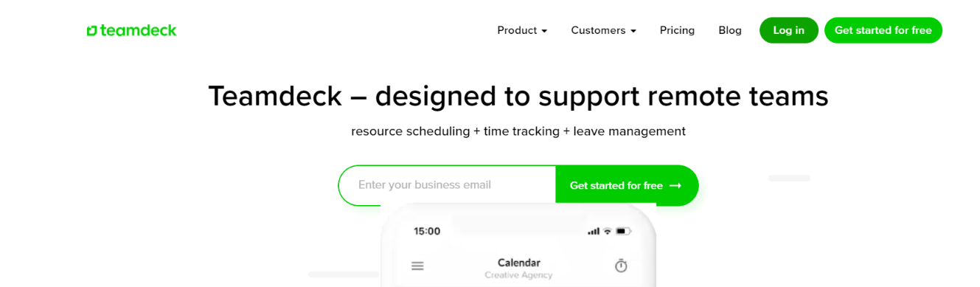
Task: Click Get started for free beside email field
Action: click(626, 185)
